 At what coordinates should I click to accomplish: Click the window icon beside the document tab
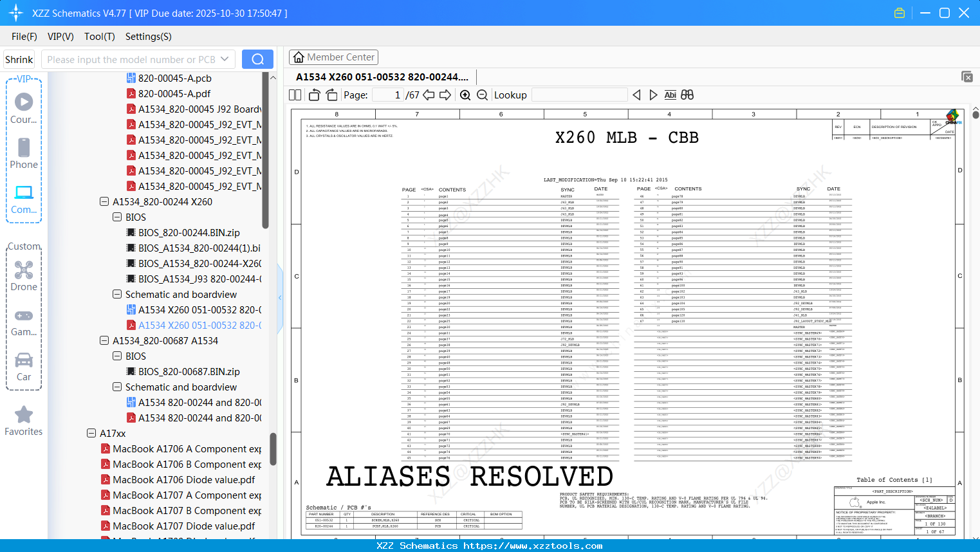(967, 77)
